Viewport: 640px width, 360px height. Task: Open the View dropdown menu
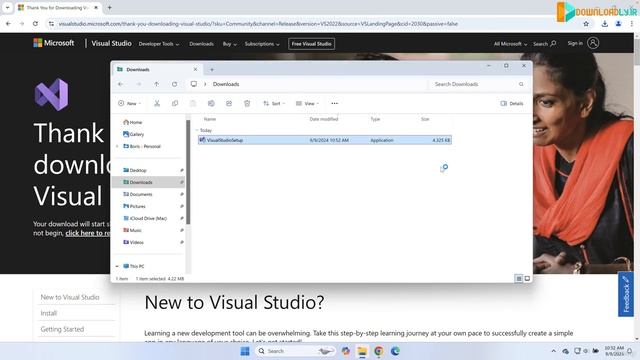(307, 104)
